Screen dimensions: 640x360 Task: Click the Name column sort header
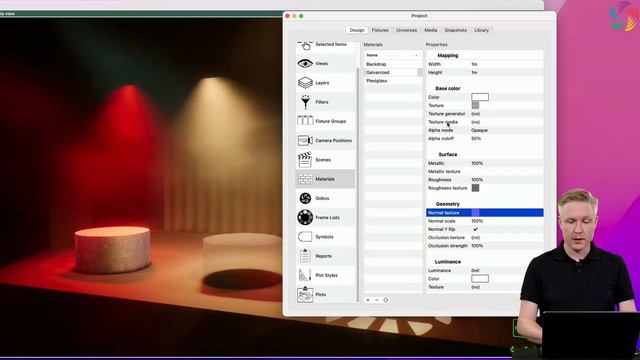tap(393, 55)
